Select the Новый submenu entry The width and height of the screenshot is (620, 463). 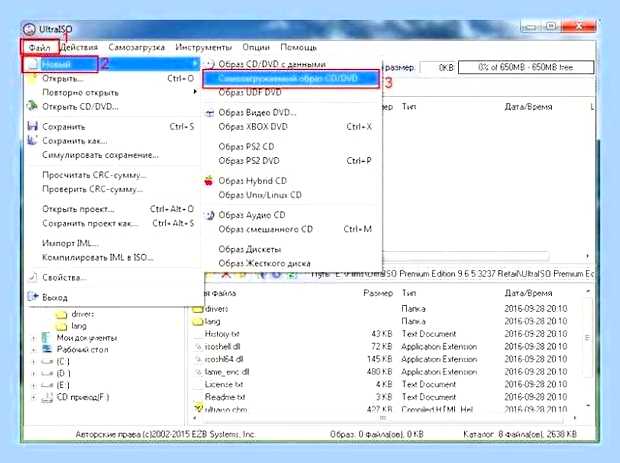coord(113,64)
